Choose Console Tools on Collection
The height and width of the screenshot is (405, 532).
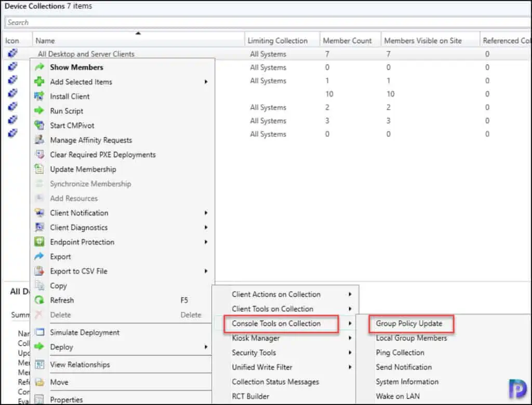(276, 323)
